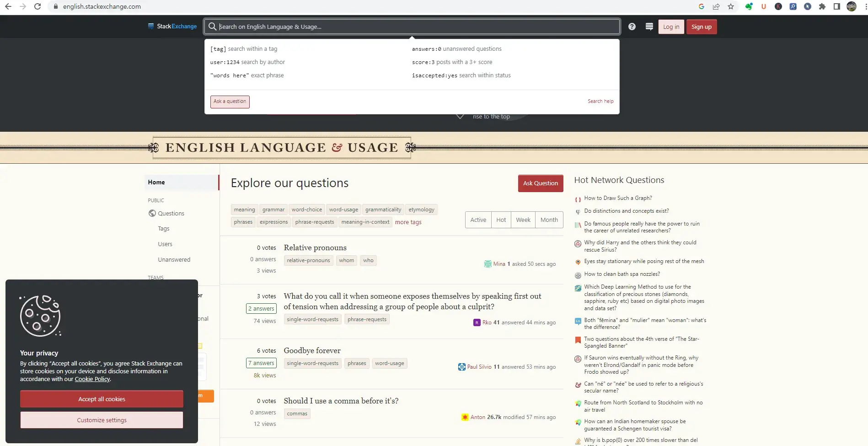
Task: Click '2 answers' on the culprit question
Action: pos(261,309)
